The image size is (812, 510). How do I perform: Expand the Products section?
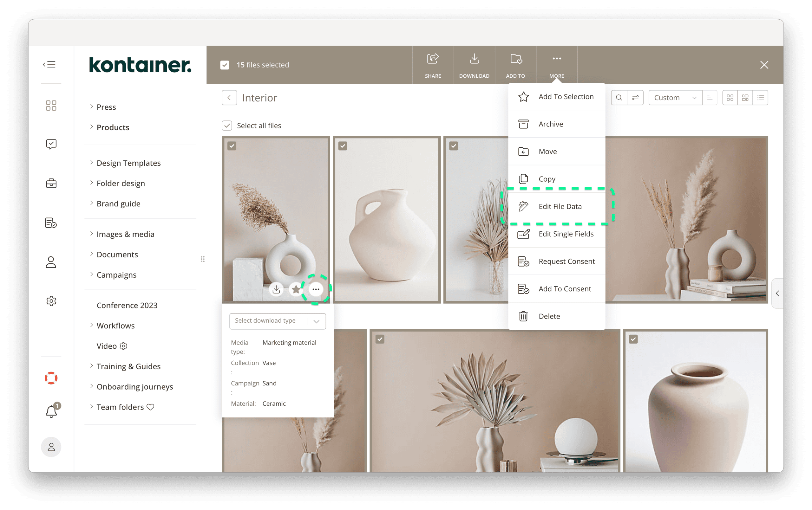(113, 127)
